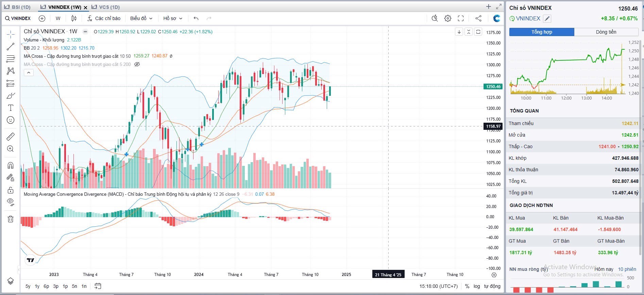Expand the Hồ sơ dropdown

point(173,18)
